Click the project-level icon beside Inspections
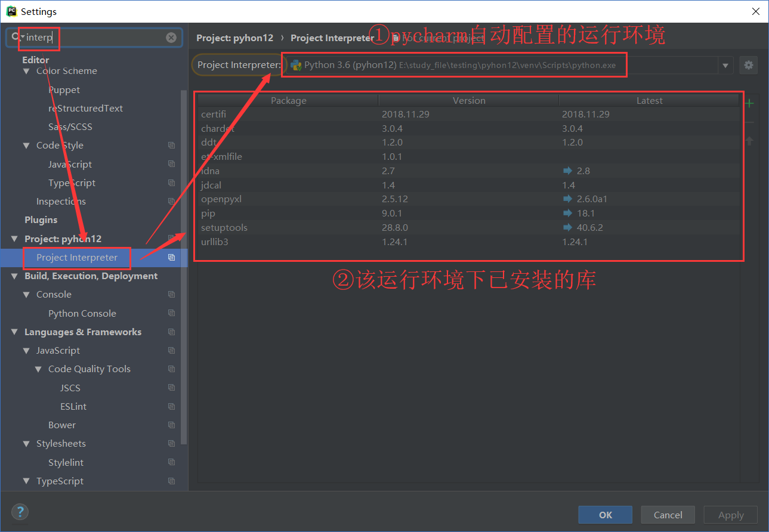The height and width of the screenshot is (532, 769). point(171,202)
